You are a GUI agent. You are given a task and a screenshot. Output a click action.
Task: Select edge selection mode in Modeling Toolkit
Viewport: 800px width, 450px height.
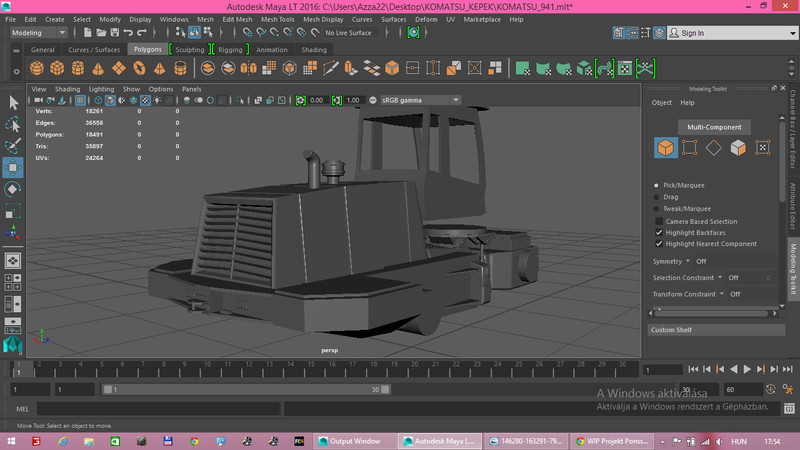point(713,148)
